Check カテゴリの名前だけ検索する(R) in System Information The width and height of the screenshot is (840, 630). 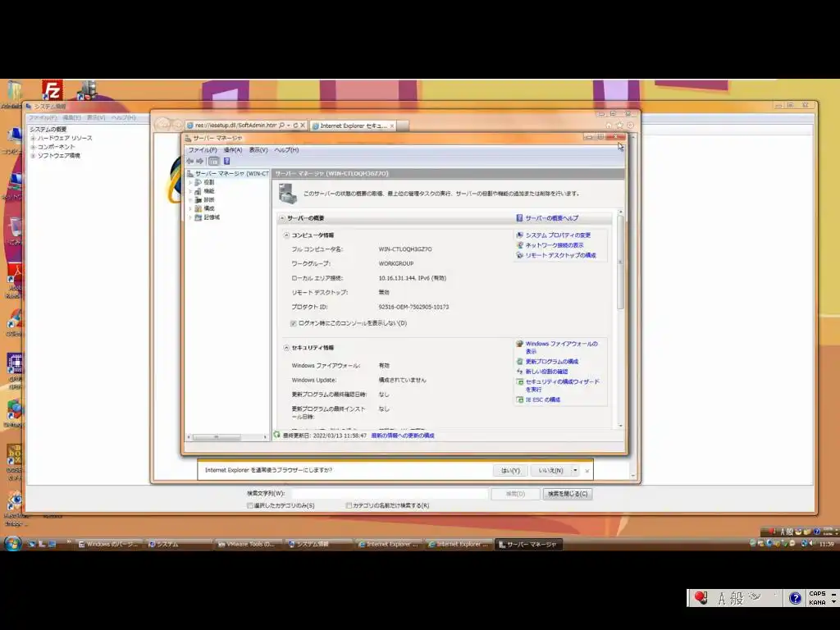(x=349, y=505)
